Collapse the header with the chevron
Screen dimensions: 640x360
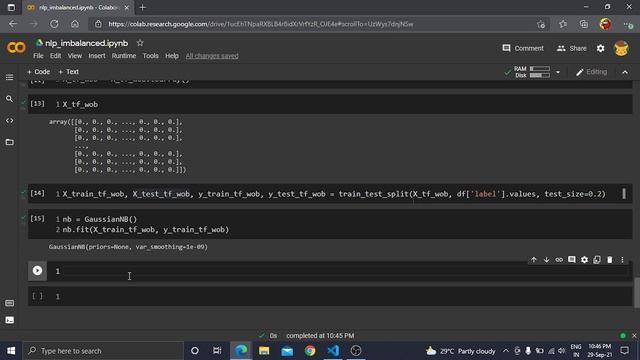(x=625, y=72)
